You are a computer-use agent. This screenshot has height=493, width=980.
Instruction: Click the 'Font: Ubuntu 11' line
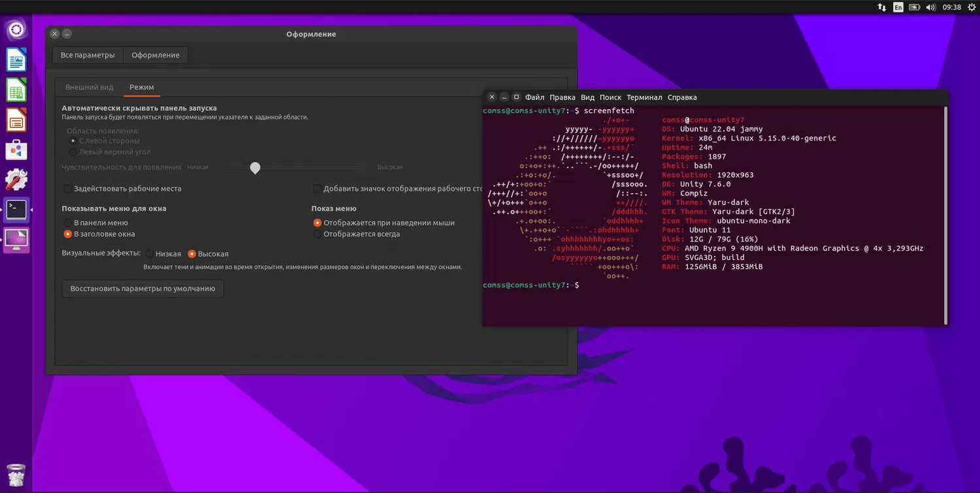point(696,230)
